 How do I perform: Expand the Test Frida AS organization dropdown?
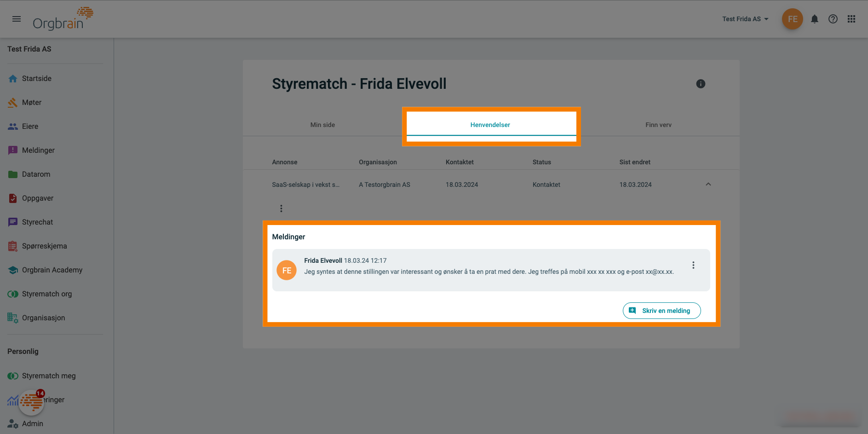tap(745, 19)
